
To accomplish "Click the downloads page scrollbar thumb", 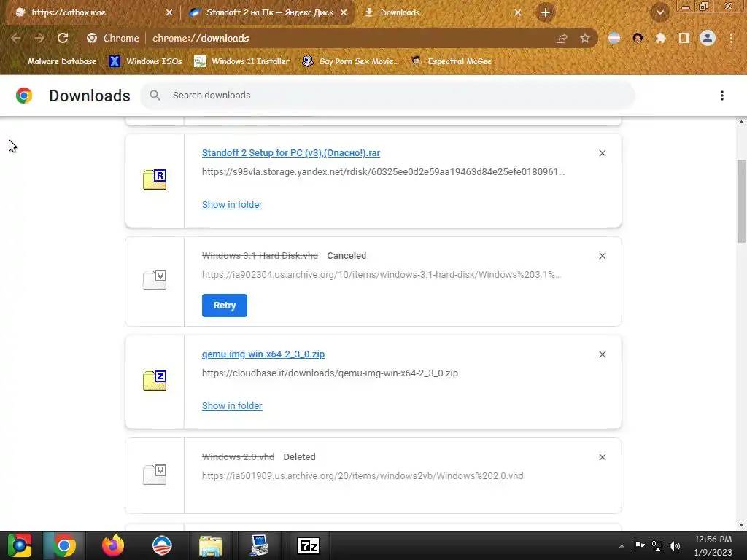I will pos(741,201).
